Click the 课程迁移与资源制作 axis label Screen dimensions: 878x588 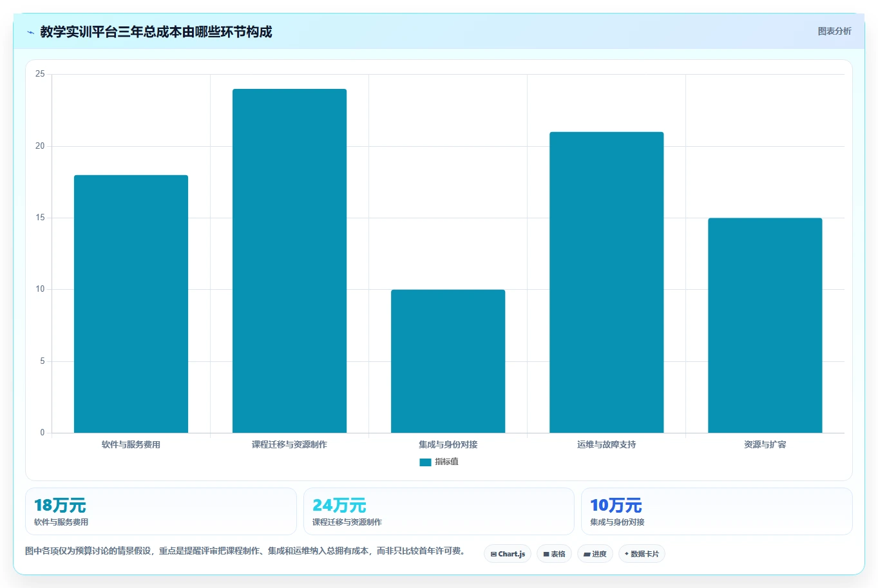tap(289, 444)
